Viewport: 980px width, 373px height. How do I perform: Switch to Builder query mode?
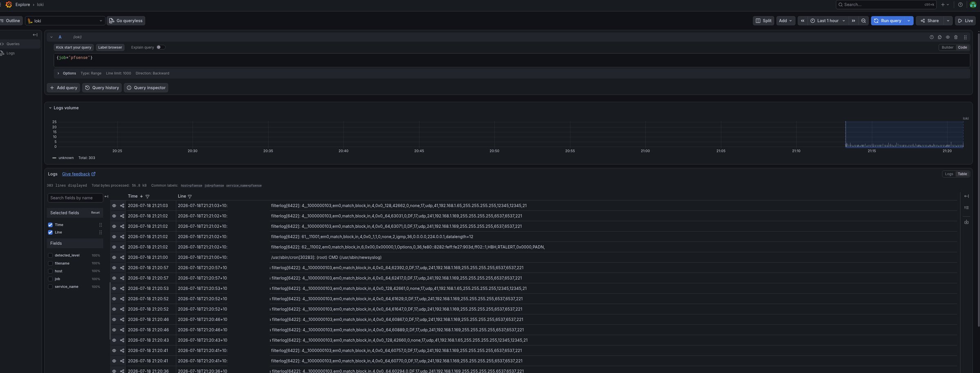pos(947,47)
